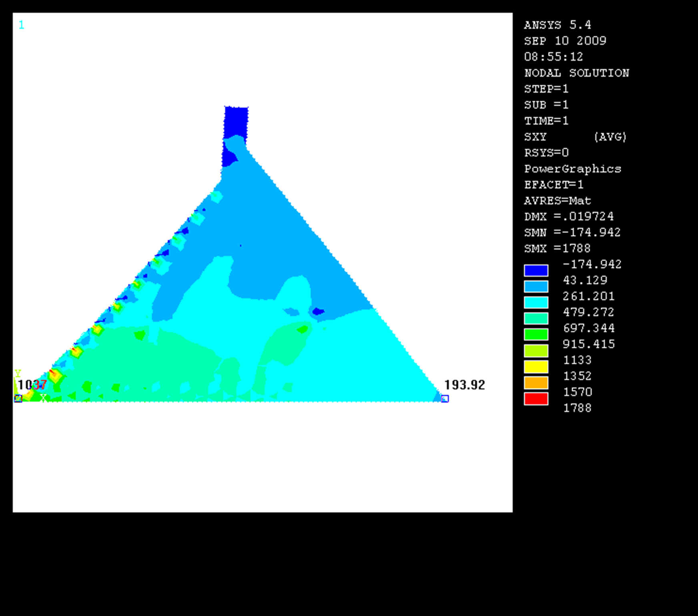
Task: Click the 1037 value label
Action: coord(32,385)
